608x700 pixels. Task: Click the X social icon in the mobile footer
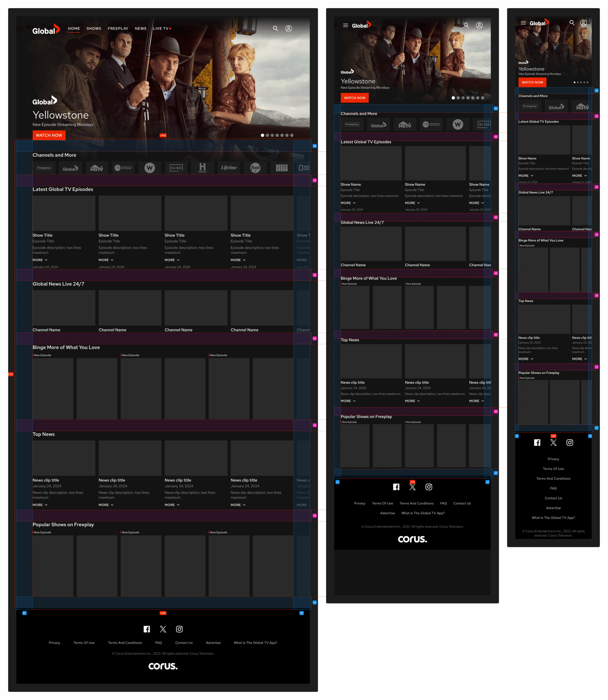[x=553, y=442]
